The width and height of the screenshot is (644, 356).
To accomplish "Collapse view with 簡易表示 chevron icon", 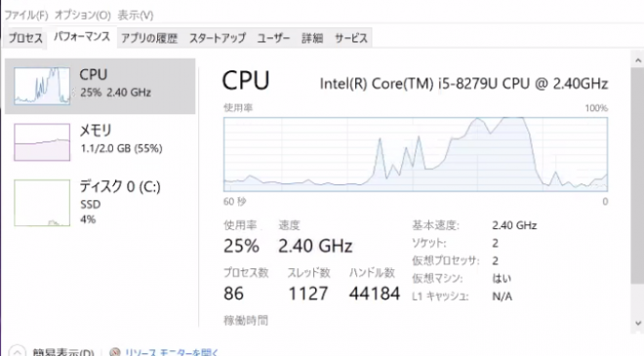I will [x=17, y=351].
